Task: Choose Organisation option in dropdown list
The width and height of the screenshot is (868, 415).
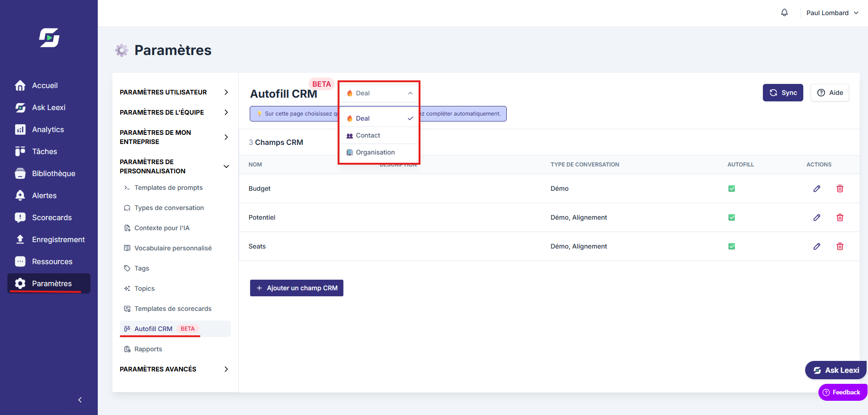Action: coord(379,152)
